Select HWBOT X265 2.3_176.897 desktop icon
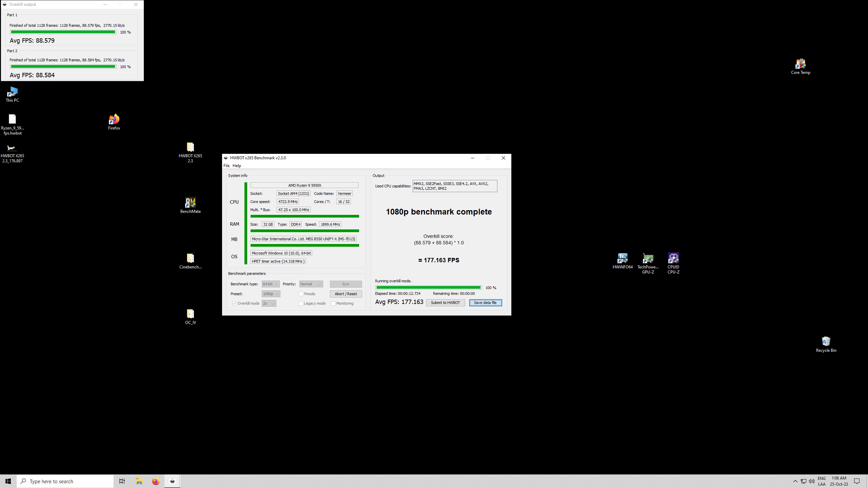Image resolution: width=868 pixels, height=488 pixels. pos(12,154)
